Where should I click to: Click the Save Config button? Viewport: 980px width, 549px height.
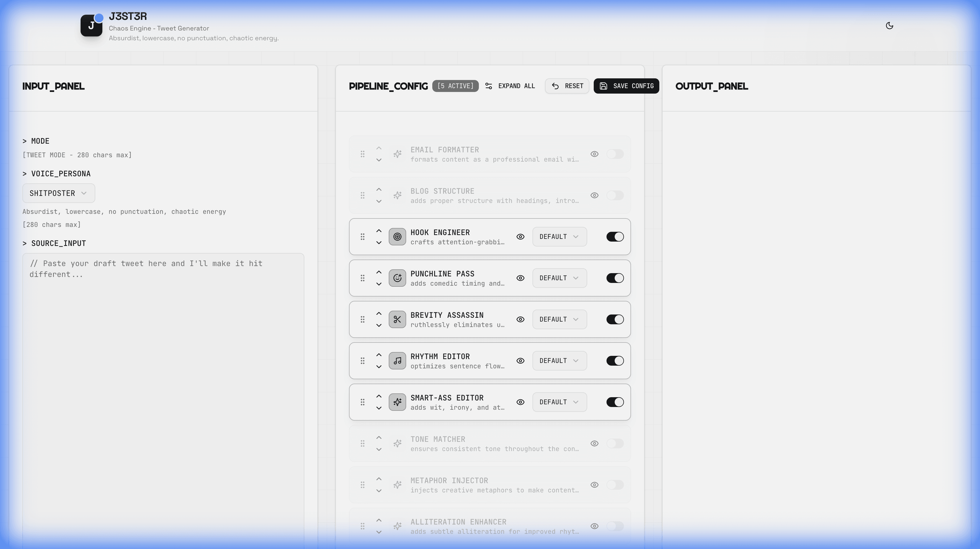(626, 86)
